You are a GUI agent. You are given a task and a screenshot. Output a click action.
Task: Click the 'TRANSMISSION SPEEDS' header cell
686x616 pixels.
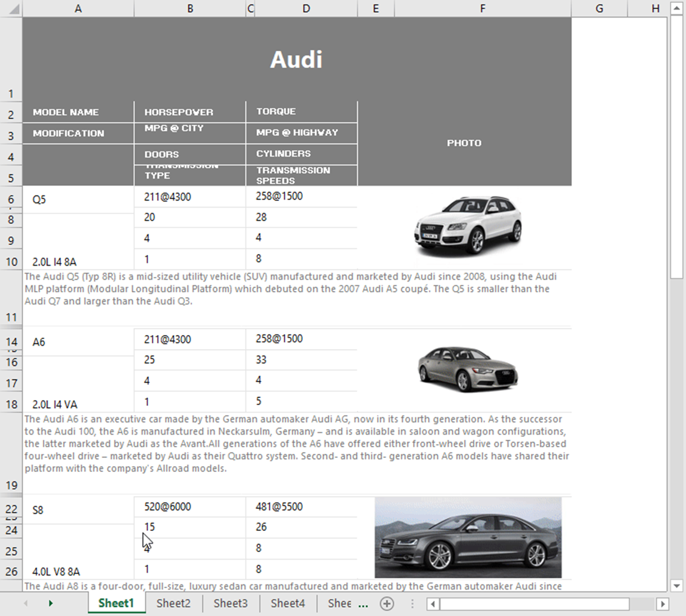pyautogui.click(x=302, y=176)
